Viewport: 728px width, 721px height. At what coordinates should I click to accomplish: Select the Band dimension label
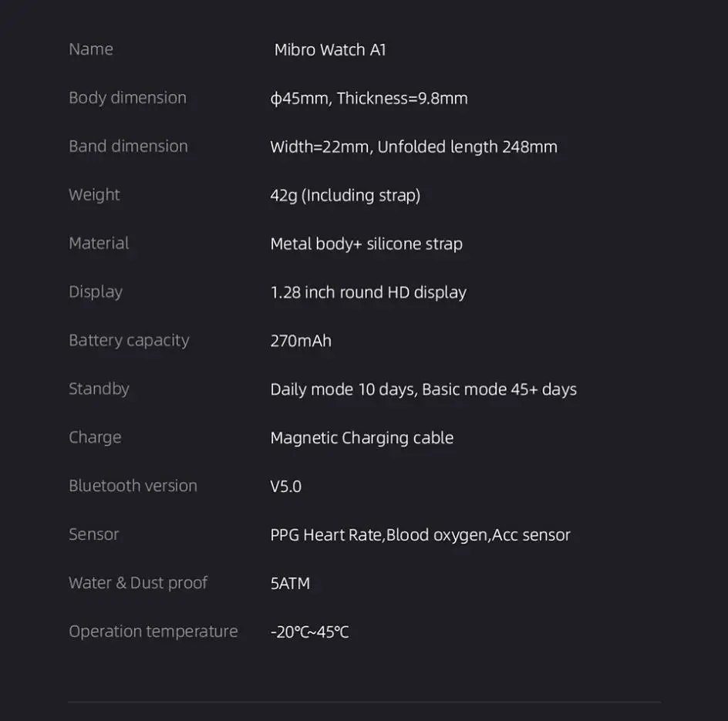(129, 147)
